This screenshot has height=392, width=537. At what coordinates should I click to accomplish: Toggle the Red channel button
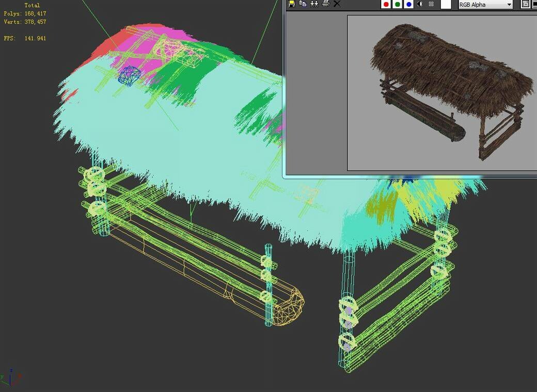coord(386,4)
